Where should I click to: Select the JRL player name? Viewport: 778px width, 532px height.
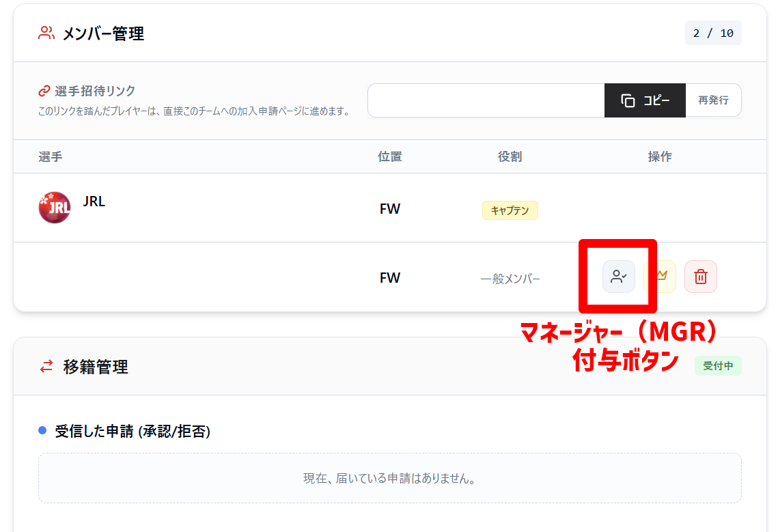(94, 201)
